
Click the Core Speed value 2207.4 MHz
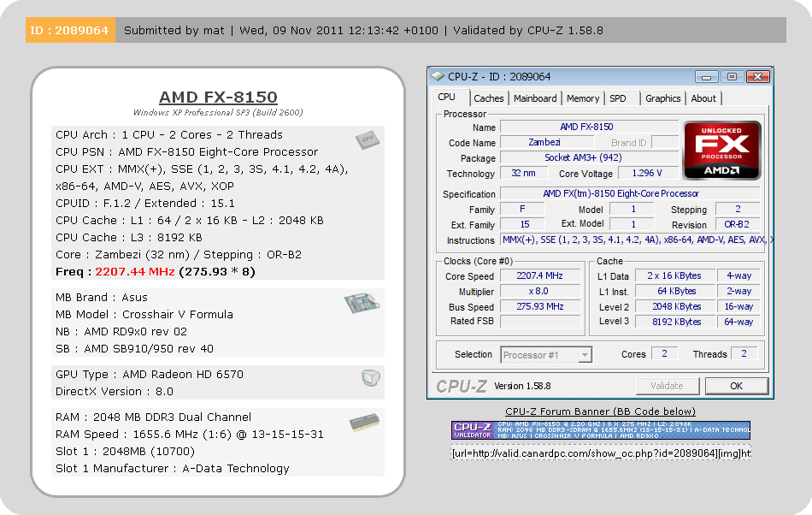(x=539, y=276)
